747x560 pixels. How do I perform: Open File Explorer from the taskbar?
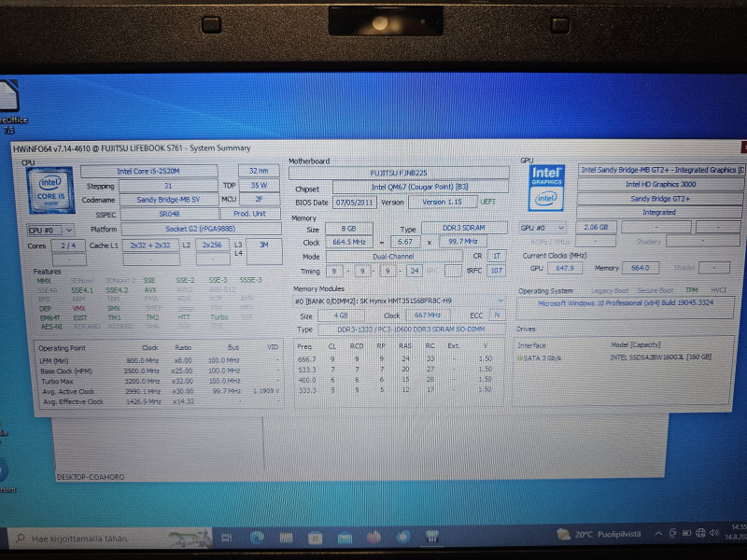(286, 539)
